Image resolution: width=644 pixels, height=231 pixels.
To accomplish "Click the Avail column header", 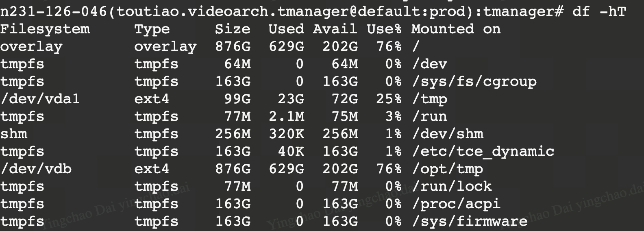I will pyautogui.click(x=335, y=29).
